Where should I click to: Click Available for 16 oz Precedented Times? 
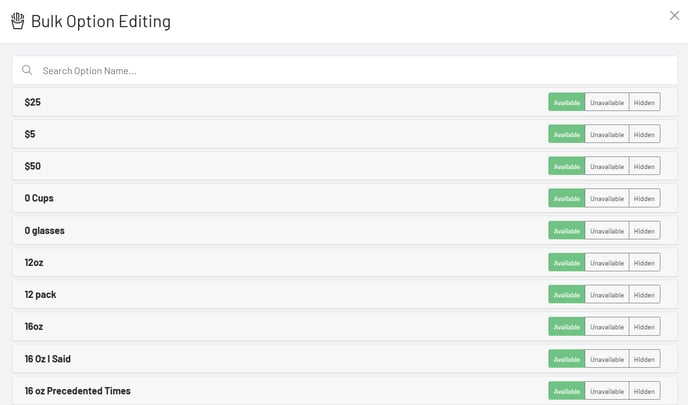[x=566, y=390]
